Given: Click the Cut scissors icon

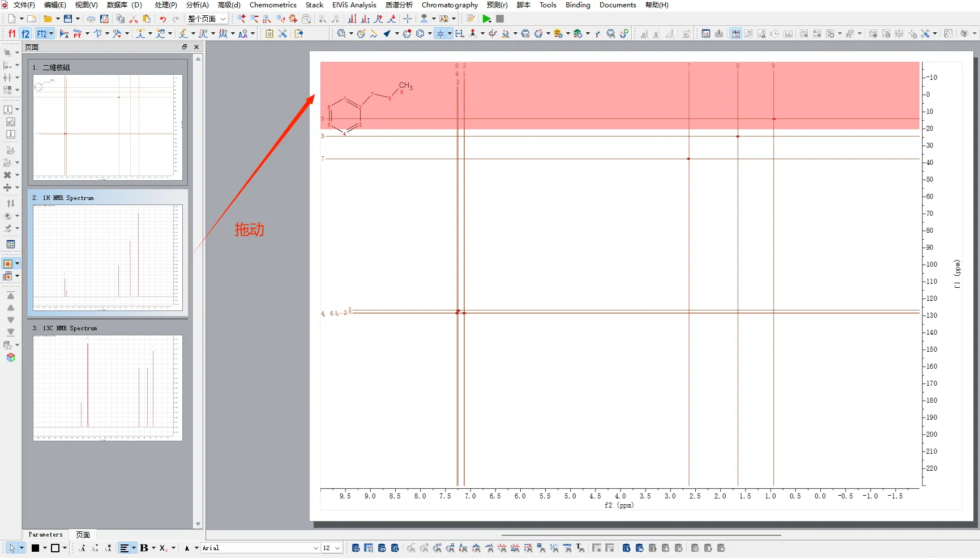Looking at the screenshot, I should click(134, 19).
